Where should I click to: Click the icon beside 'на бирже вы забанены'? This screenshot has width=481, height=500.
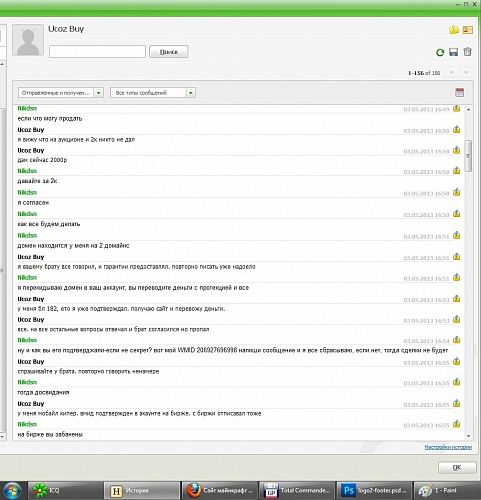click(456, 424)
